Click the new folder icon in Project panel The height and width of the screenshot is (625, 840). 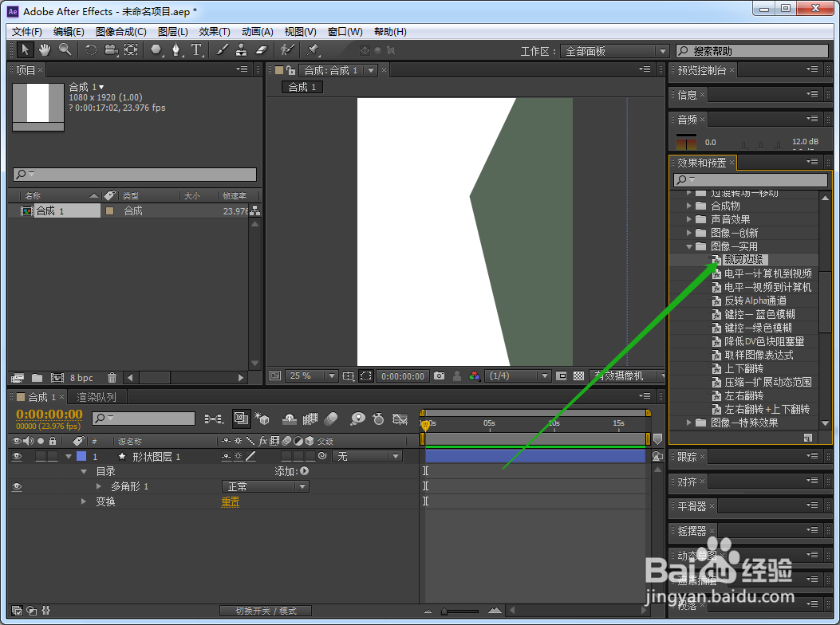[37, 378]
